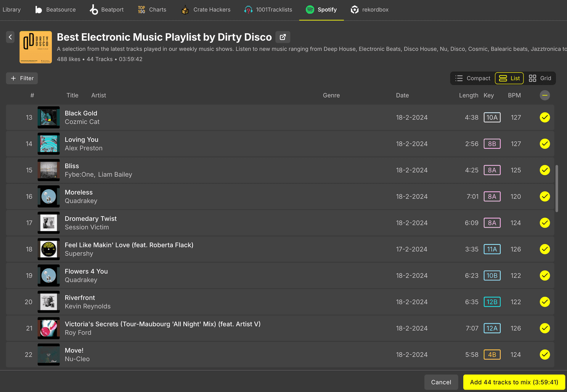Switch to Compact view
Image resolution: width=567 pixels, height=392 pixels.
472,78
